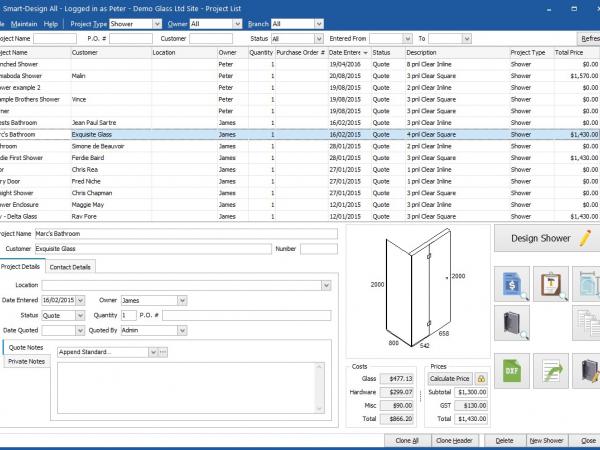Open the Entered From date dropdown

click(x=408, y=39)
